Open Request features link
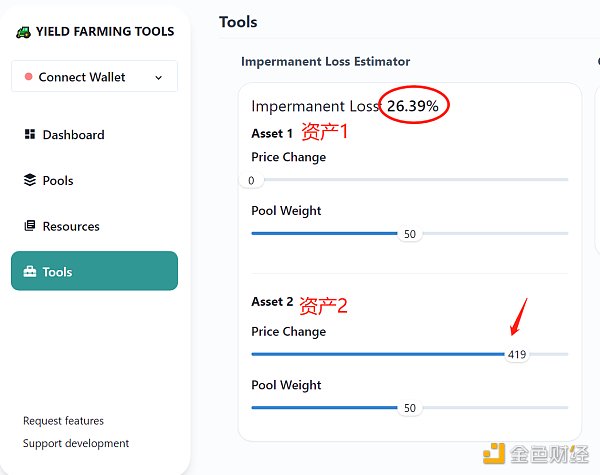The width and height of the screenshot is (600, 475). coord(63,421)
